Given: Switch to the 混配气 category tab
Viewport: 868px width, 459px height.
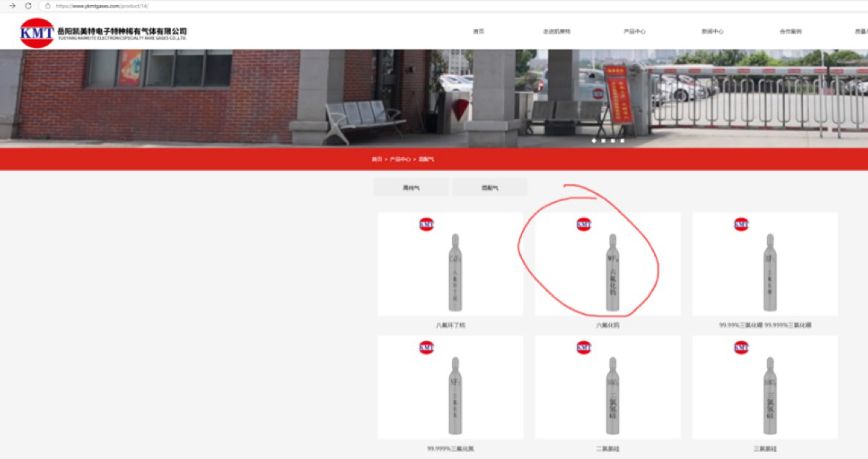Looking at the screenshot, I should [490, 187].
